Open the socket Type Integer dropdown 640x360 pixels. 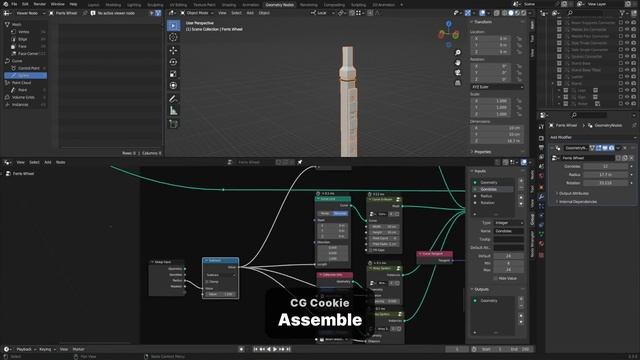pyautogui.click(x=508, y=223)
